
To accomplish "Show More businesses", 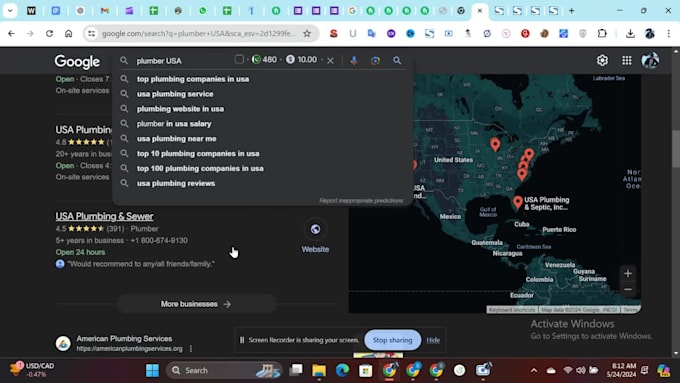I will 196,304.
